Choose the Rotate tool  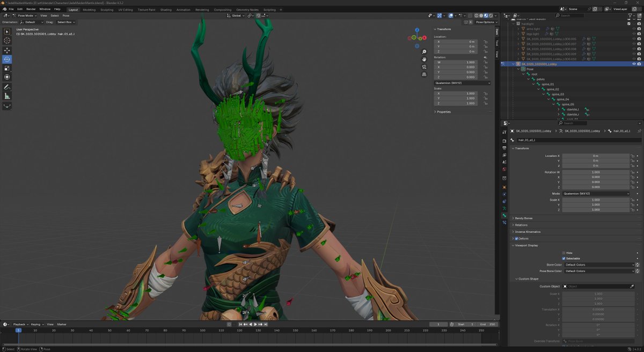pos(7,60)
